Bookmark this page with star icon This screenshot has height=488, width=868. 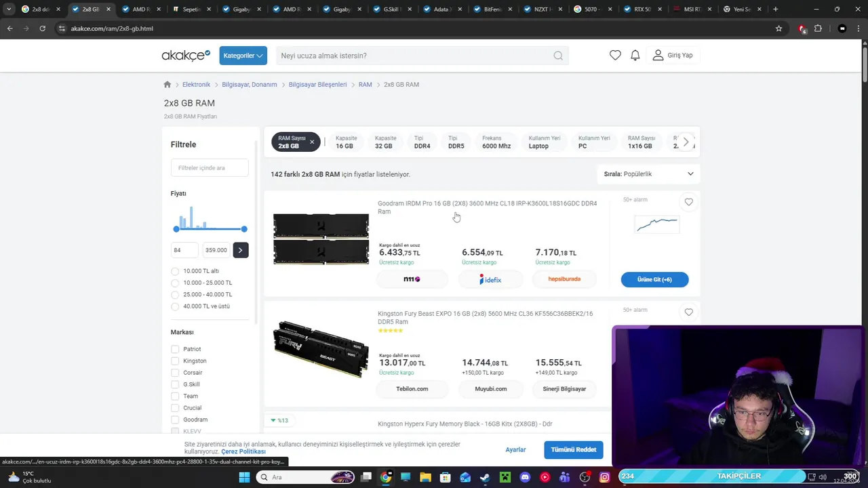coord(778,28)
